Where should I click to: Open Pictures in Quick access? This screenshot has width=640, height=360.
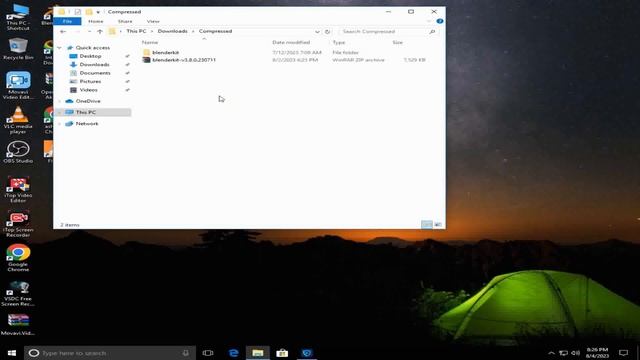click(90, 81)
